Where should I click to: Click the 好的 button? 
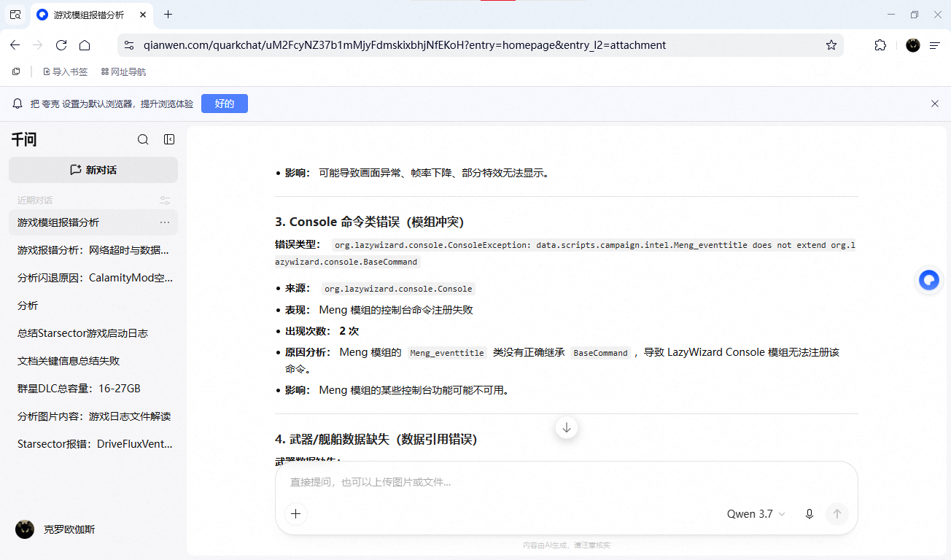[x=225, y=104]
